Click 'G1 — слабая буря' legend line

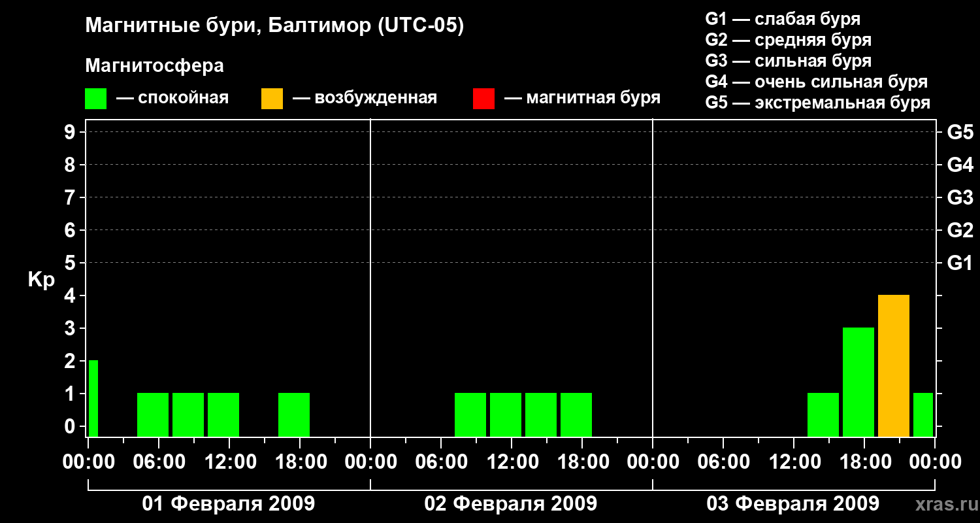[x=783, y=18]
